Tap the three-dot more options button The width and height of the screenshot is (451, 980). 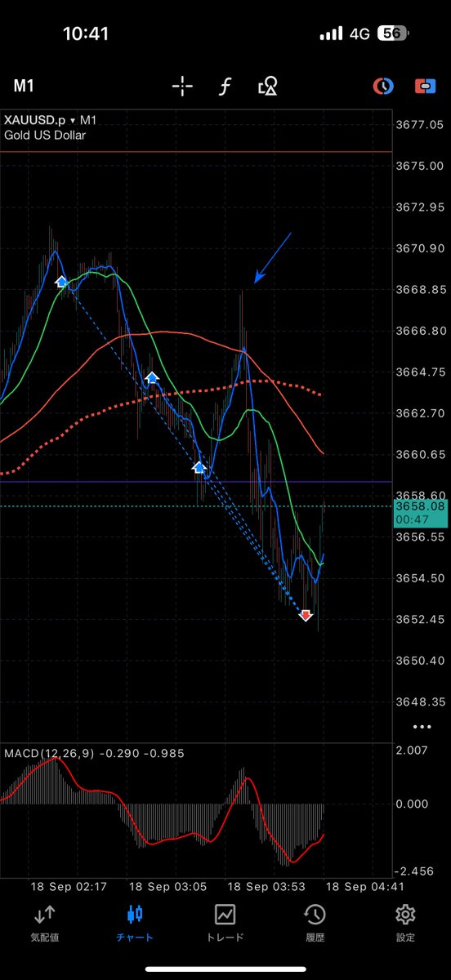422,726
